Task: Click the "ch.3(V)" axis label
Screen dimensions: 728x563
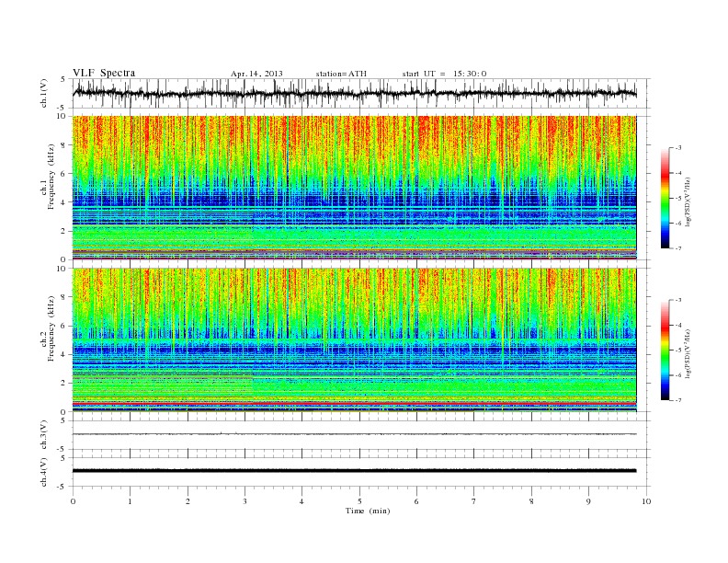Action: pos(43,435)
